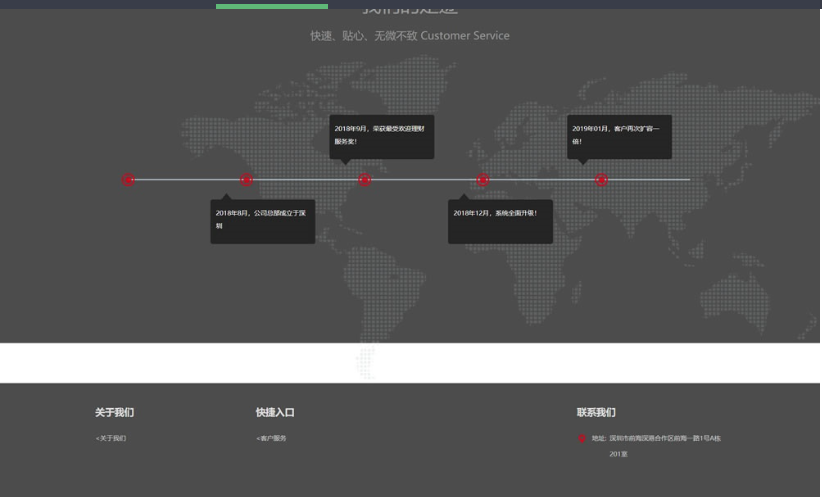
Task: Open the 2018年8月 公司总部成立于深圳 tooltip card
Action: [263, 220]
